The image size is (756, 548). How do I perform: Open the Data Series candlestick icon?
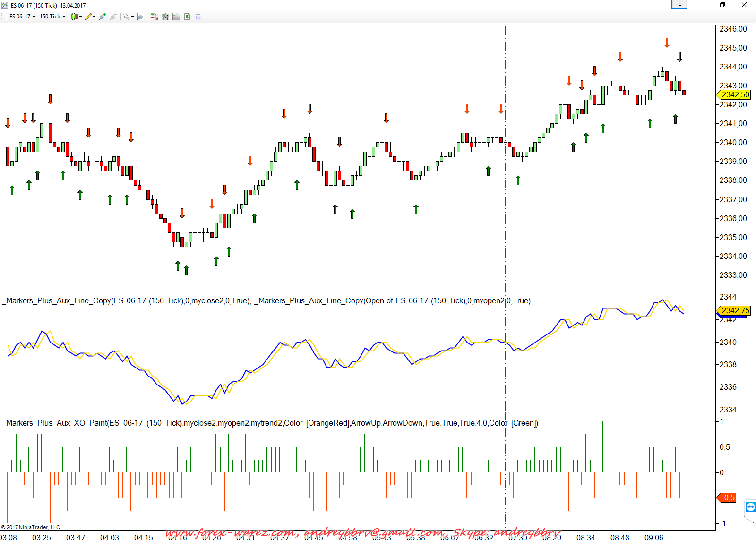[x=165, y=17]
